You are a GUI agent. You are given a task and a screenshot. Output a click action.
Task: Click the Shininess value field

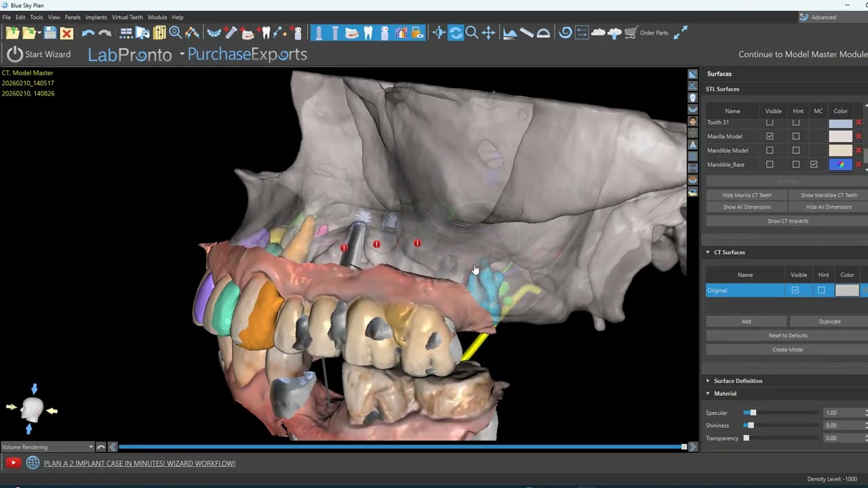click(x=844, y=426)
